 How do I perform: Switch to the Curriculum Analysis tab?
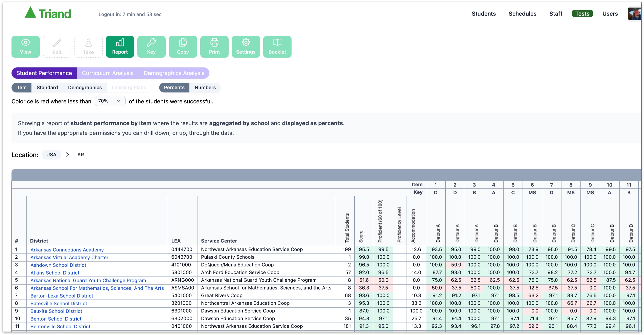(108, 73)
